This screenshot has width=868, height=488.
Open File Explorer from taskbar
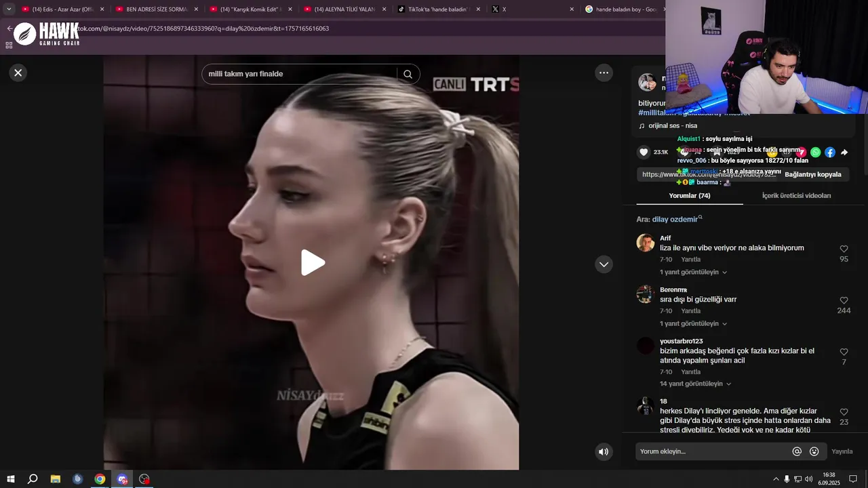(56, 479)
